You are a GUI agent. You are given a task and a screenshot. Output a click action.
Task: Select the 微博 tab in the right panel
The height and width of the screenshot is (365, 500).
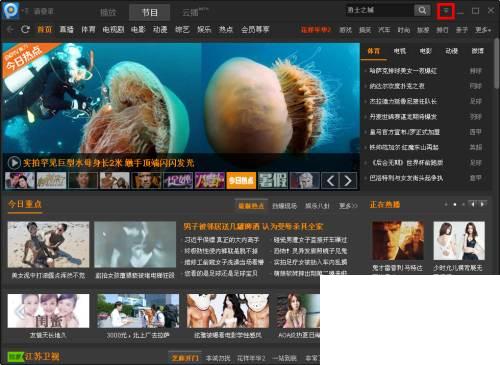(478, 51)
